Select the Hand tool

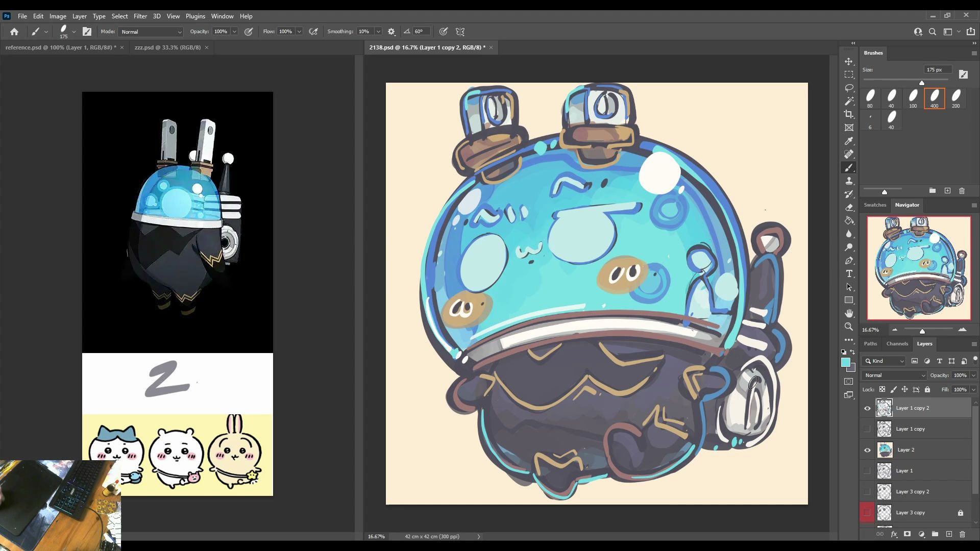(849, 313)
